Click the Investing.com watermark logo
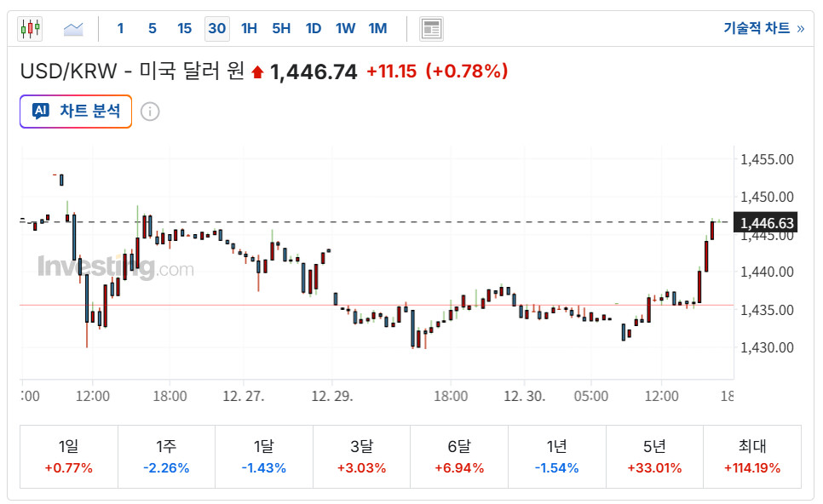The width and height of the screenshot is (823, 504). click(x=115, y=268)
